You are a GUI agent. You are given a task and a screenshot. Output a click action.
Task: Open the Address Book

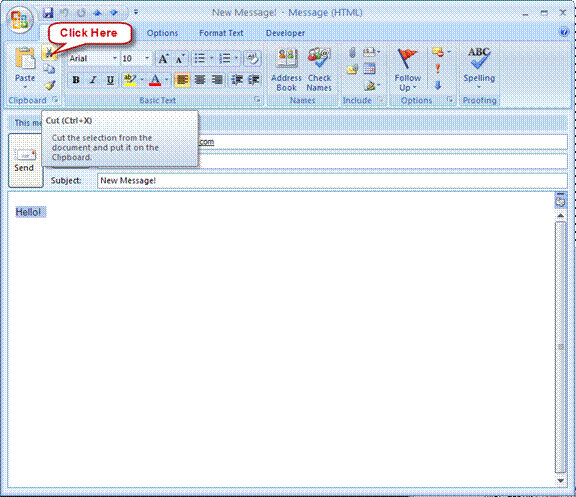tap(286, 70)
